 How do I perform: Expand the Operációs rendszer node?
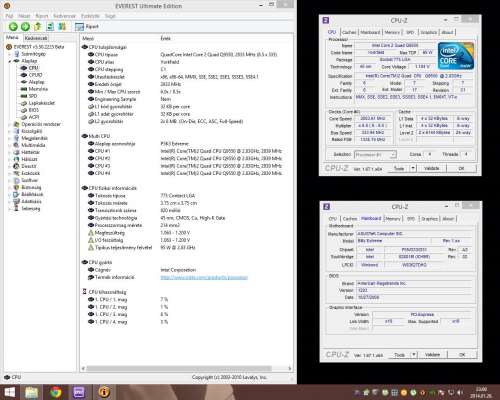[10, 124]
